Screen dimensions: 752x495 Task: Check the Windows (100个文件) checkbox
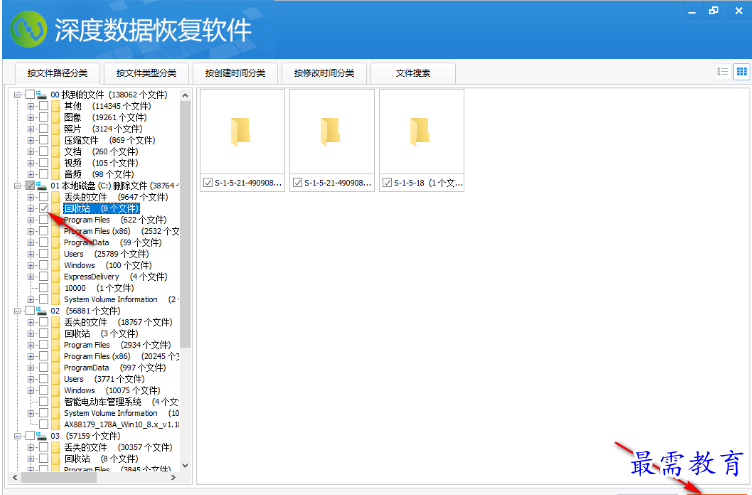click(x=44, y=265)
